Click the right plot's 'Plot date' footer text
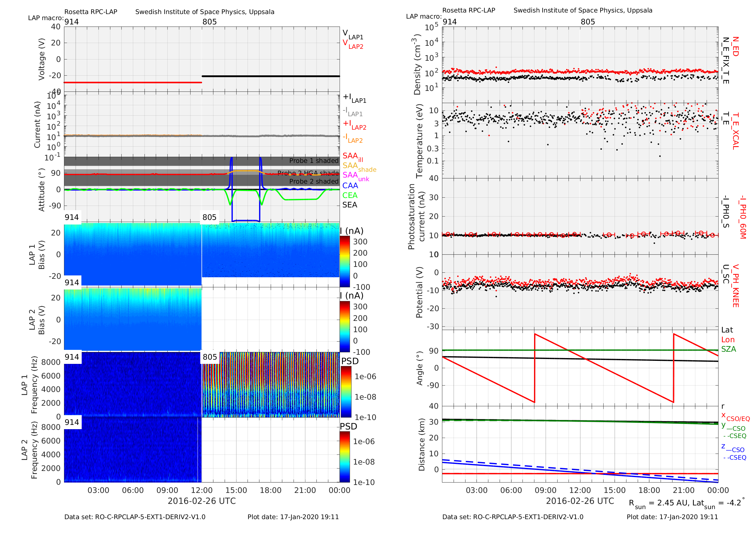This screenshot has width=756, height=535. click(672, 517)
